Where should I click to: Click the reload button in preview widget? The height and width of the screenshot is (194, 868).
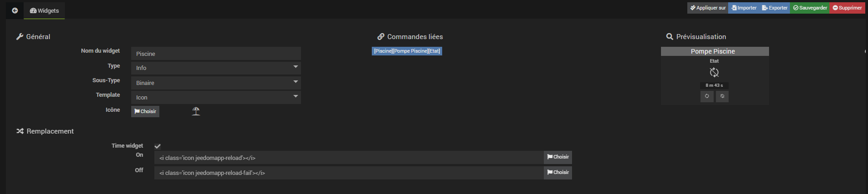[x=707, y=96]
